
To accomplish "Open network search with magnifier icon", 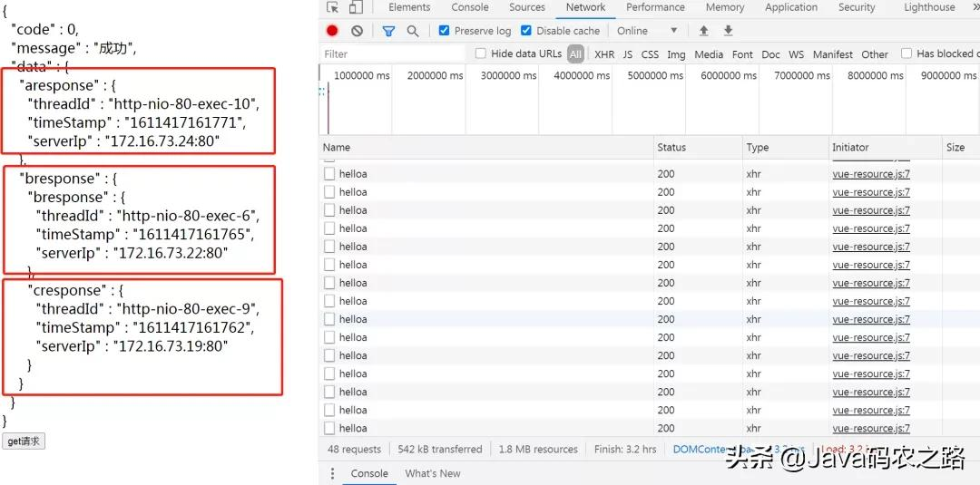I will [x=413, y=31].
